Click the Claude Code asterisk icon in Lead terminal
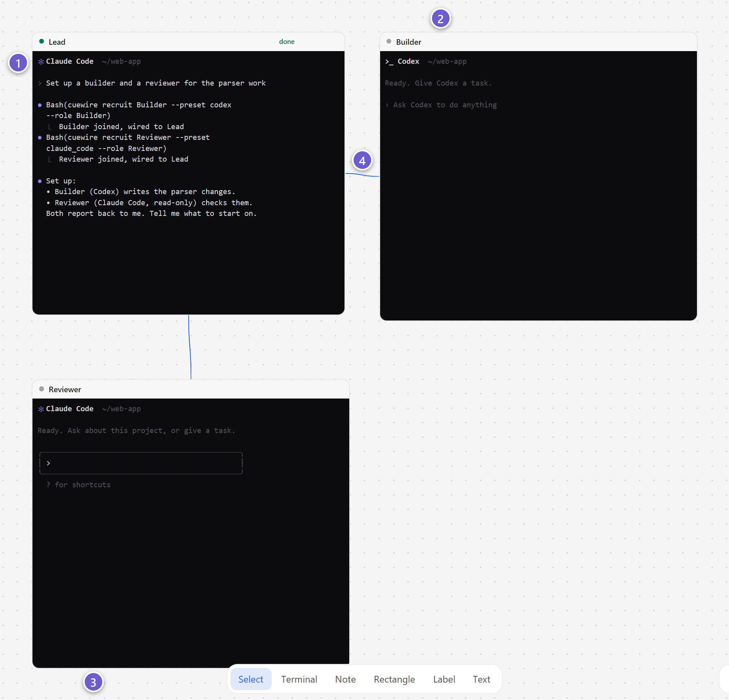This screenshot has height=700, width=729. point(41,61)
